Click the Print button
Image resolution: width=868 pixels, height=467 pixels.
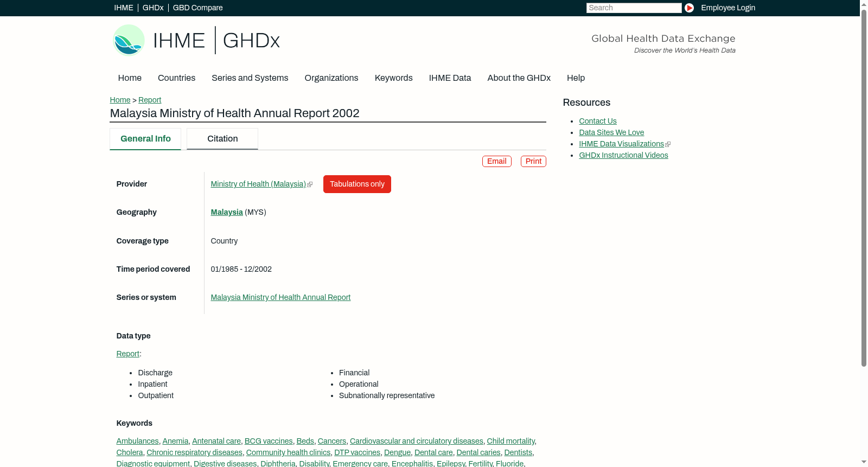pyautogui.click(x=533, y=161)
